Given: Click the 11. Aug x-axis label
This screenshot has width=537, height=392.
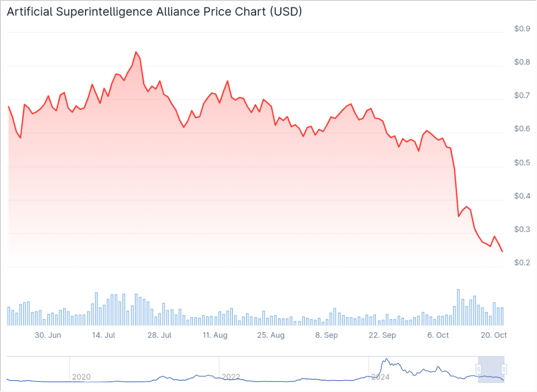Looking at the screenshot, I should click(x=215, y=335).
